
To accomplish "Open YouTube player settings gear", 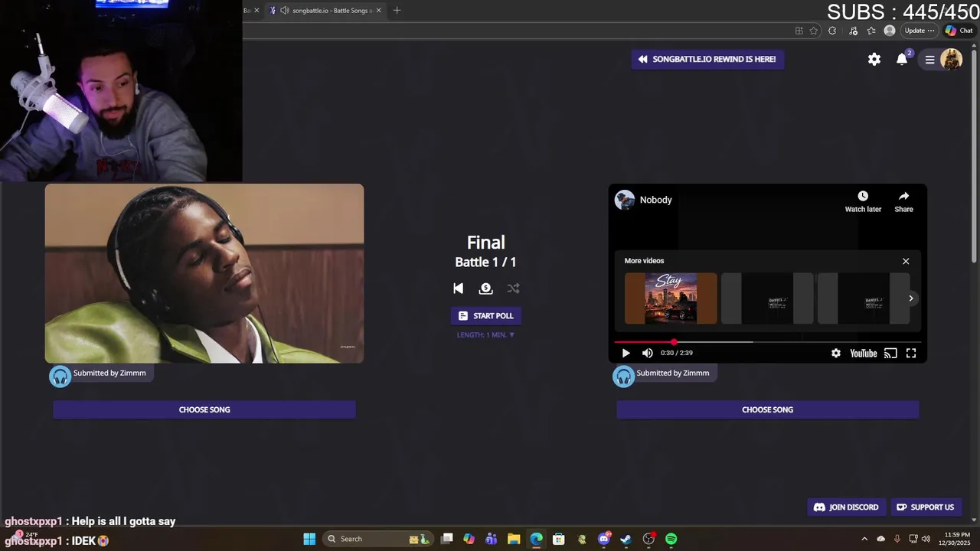I will tap(836, 353).
